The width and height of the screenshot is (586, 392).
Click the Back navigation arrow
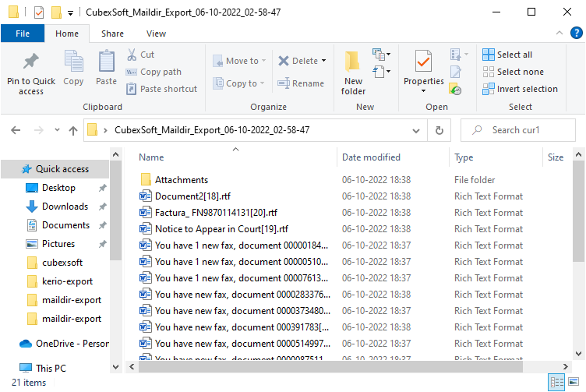16,130
